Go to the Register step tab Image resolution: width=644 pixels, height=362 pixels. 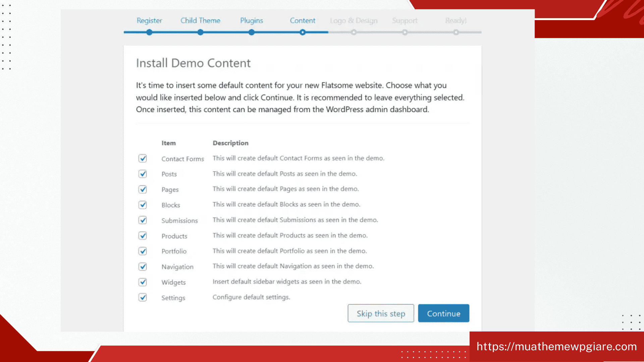149,20
